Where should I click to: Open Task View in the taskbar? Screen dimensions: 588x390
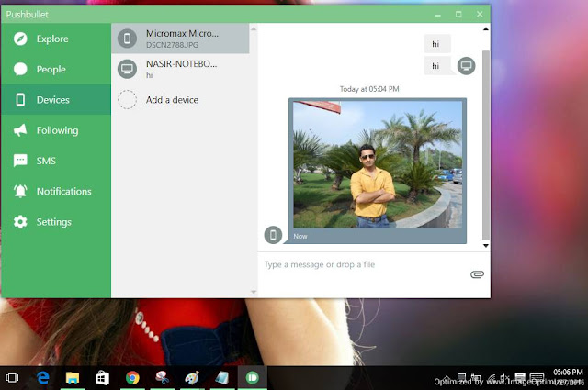pos(12,378)
